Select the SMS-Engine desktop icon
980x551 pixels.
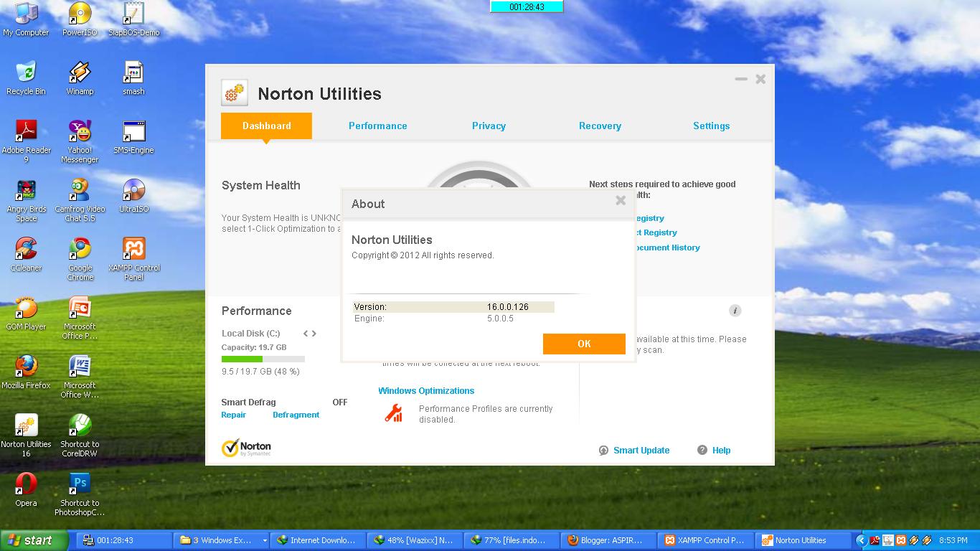click(133, 137)
